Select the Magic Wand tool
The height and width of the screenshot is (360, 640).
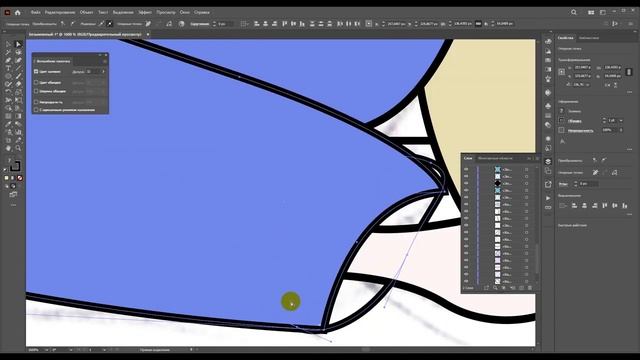[8, 52]
